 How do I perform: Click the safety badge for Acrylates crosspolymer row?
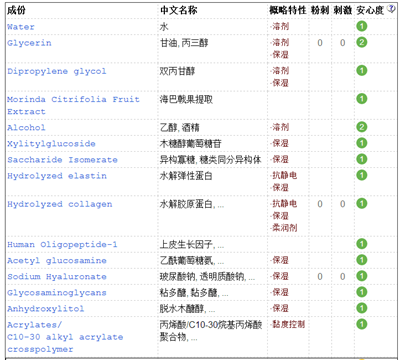(362, 324)
